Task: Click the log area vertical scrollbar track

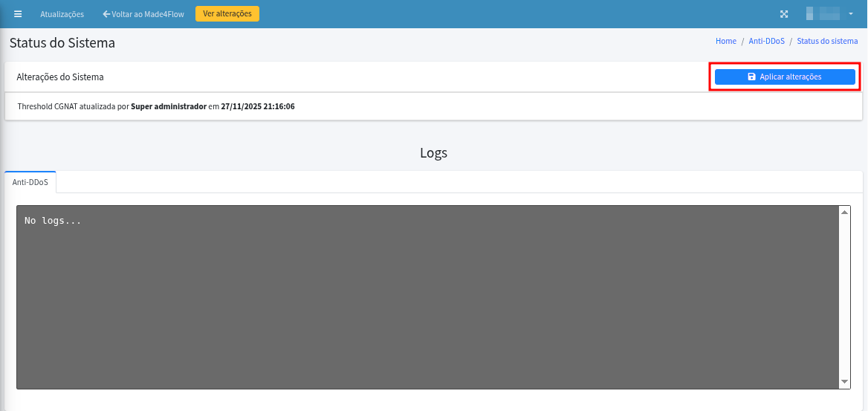Action: (844, 297)
